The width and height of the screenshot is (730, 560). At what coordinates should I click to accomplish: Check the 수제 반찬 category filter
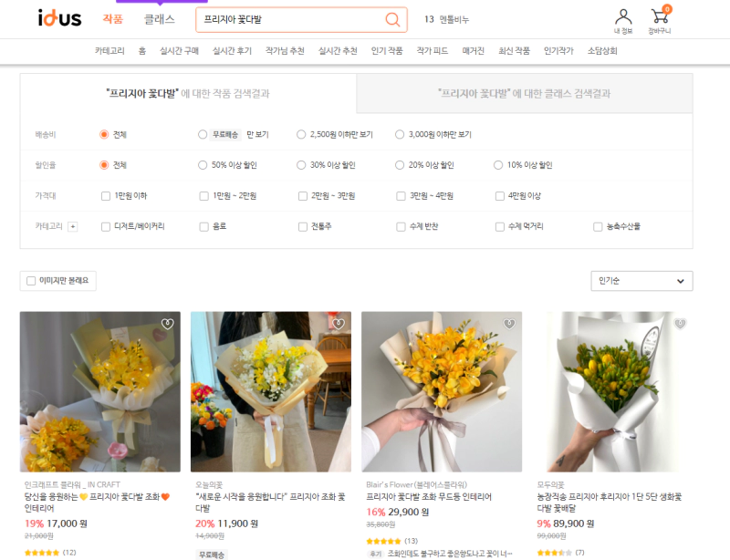tap(401, 226)
